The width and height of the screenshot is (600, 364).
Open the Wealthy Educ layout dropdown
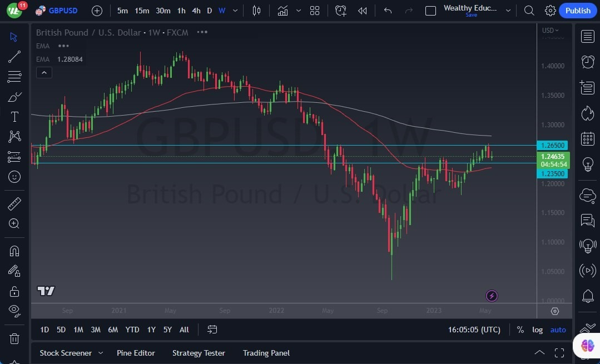508,11
